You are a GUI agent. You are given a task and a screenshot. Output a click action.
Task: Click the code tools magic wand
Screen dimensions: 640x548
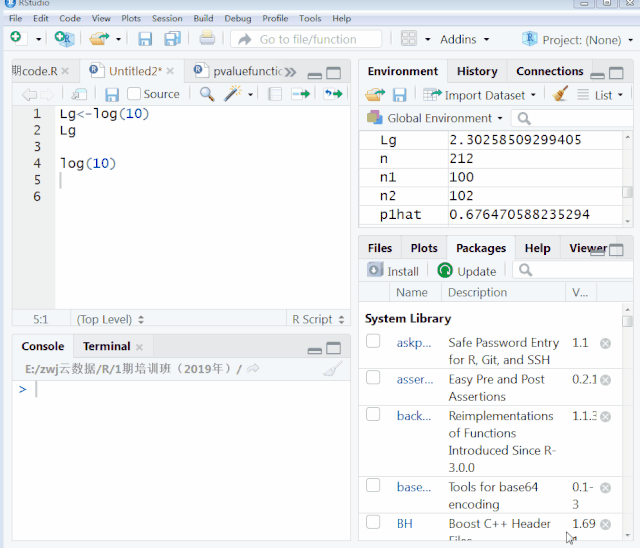tap(233, 94)
